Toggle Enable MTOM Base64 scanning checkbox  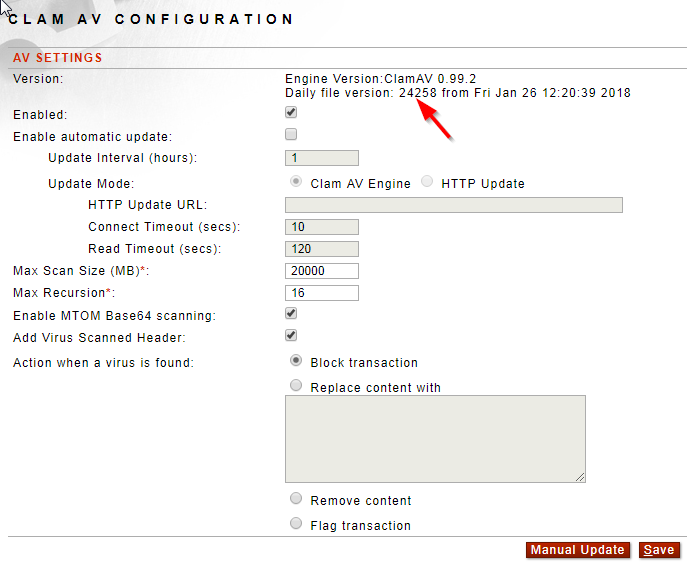click(x=291, y=313)
